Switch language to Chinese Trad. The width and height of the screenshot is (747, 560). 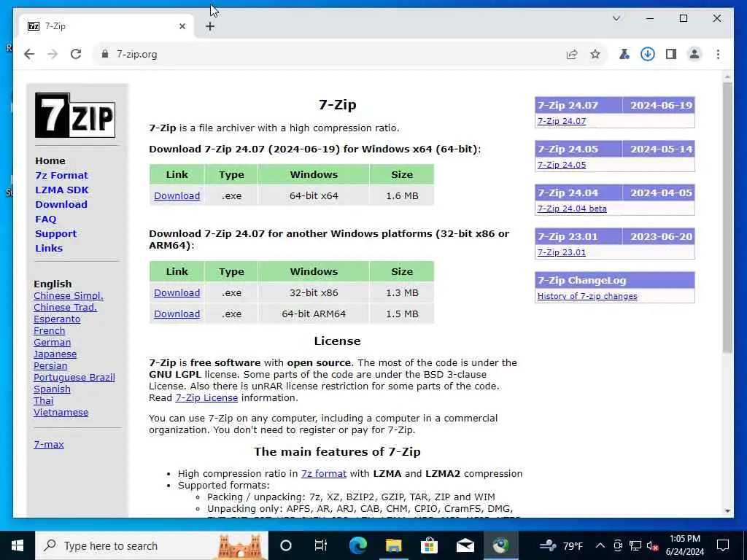pyautogui.click(x=65, y=308)
